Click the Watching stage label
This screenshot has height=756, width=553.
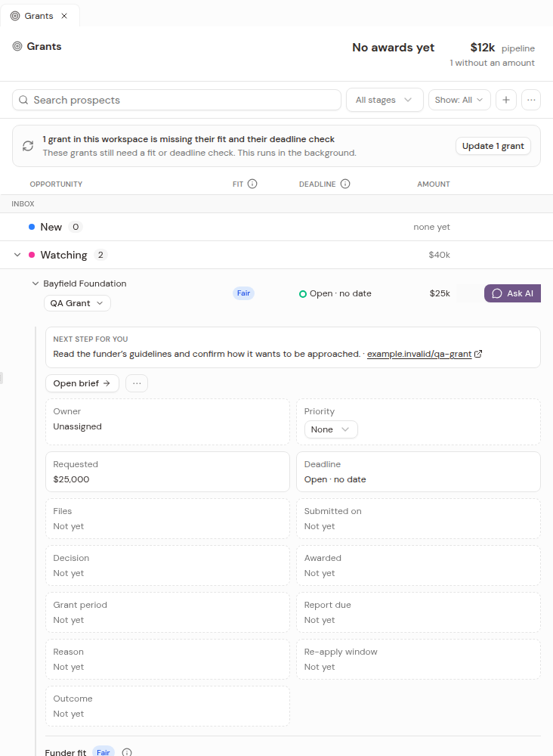click(x=63, y=255)
